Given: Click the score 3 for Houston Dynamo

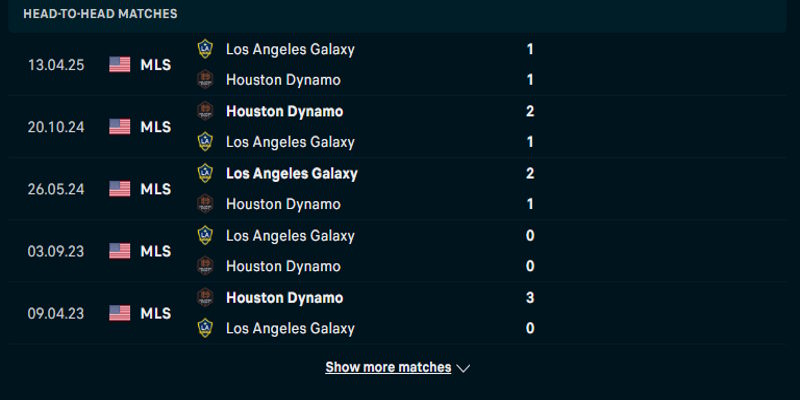Looking at the screenshot, I should pyautogui.click(x=530, y=297).
